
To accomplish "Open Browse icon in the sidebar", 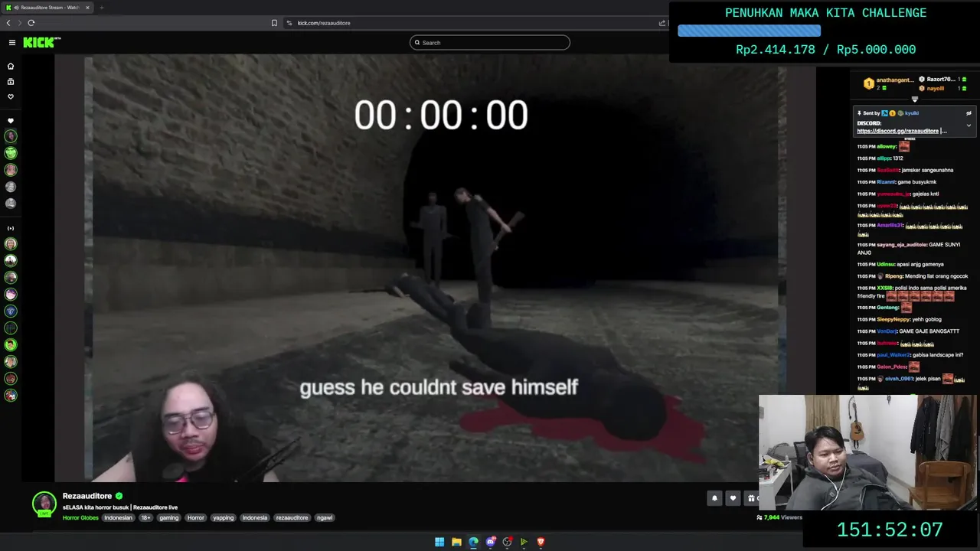I will 11,82.
